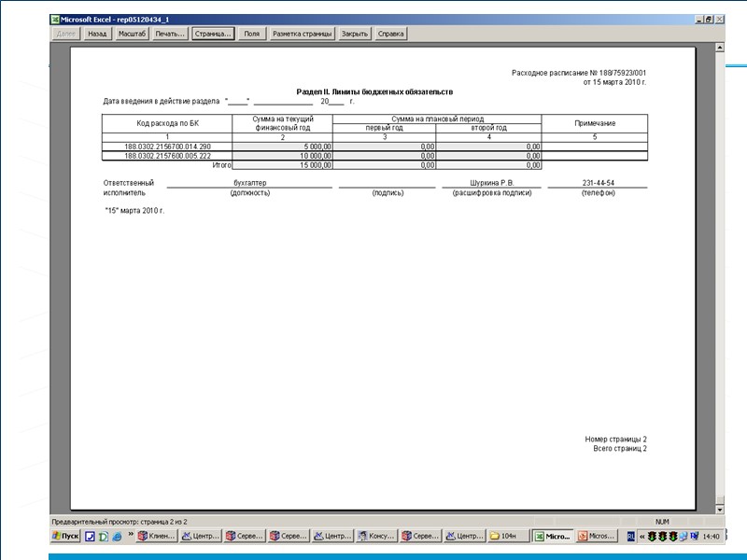Switch to Клиен... taskbar window
The height and width of the screenshot is (560, 747).
point(157,536)
